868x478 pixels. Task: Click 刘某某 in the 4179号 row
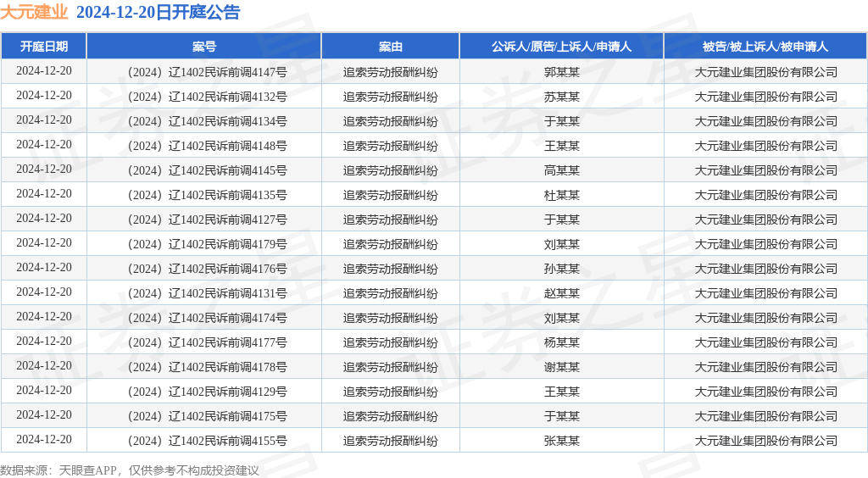(x=561, y=244)
